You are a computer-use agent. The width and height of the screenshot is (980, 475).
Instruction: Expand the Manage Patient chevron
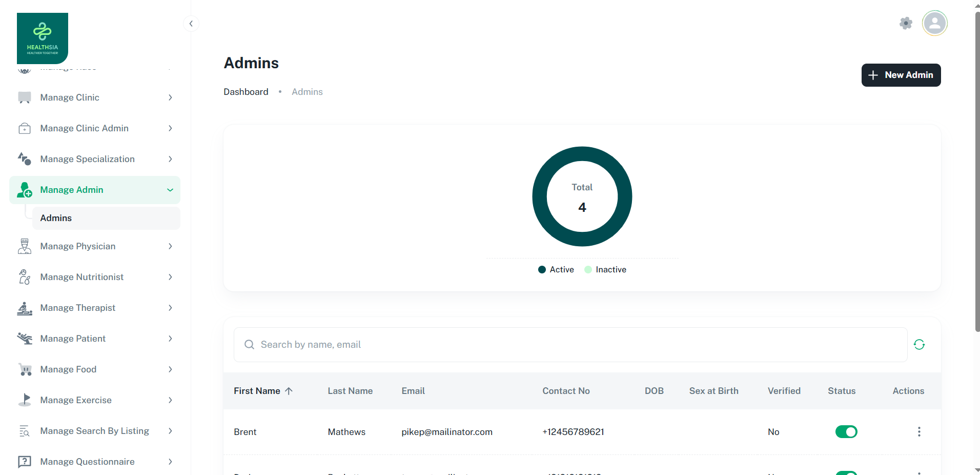click(170, 339)
